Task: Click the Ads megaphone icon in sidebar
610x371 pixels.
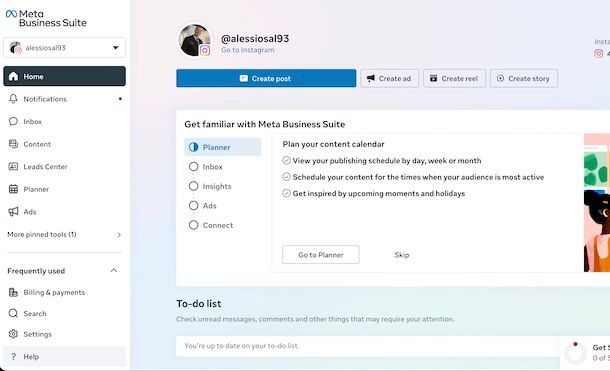Action: click(x=13, y=212)
